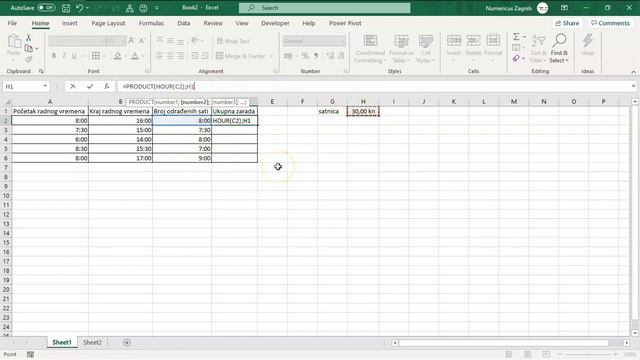Click the Merge & Center button
This screenshot has width=640, height=360.
241,56
